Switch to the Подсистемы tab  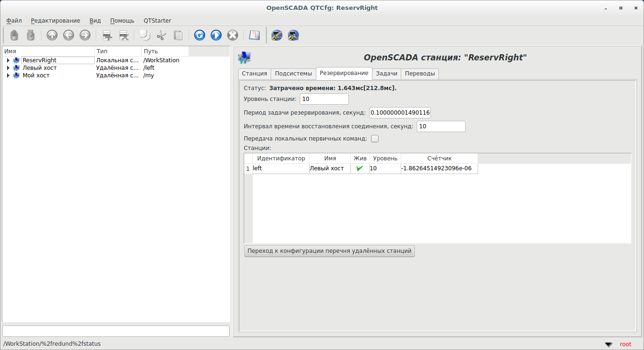pyautogui.click(x=293, y=74)
